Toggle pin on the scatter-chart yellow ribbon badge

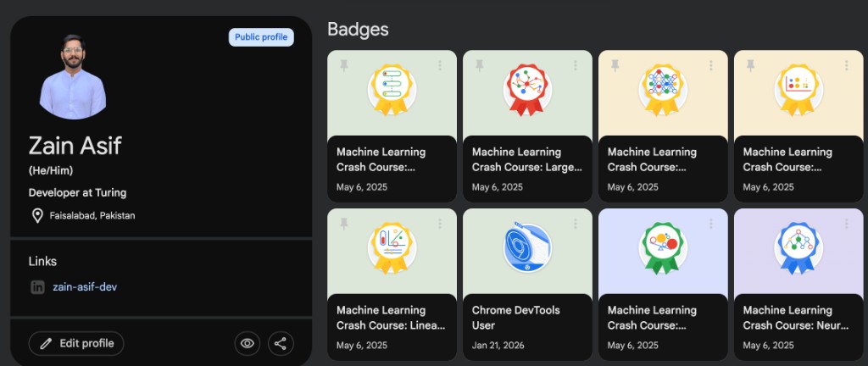pos(751,65)
